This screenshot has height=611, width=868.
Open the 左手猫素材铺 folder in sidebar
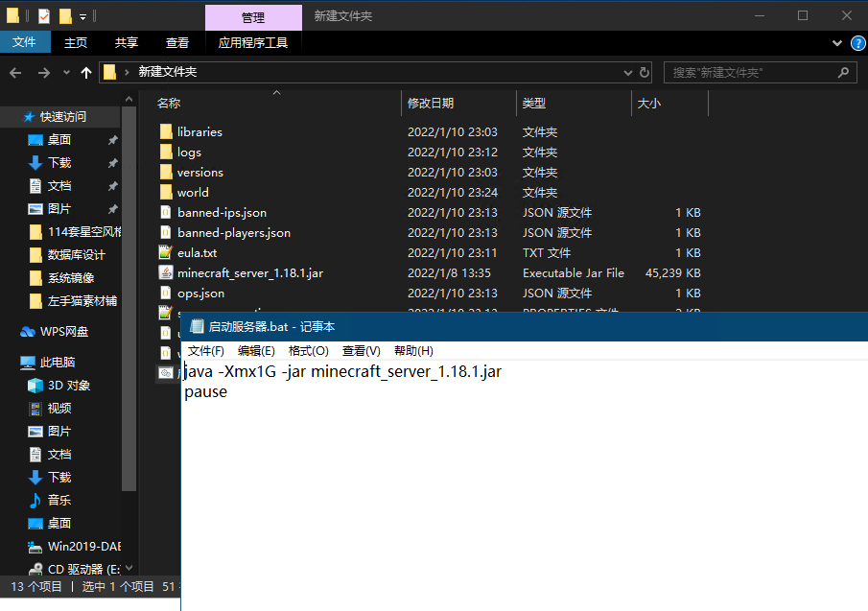[x=75, y=301]
